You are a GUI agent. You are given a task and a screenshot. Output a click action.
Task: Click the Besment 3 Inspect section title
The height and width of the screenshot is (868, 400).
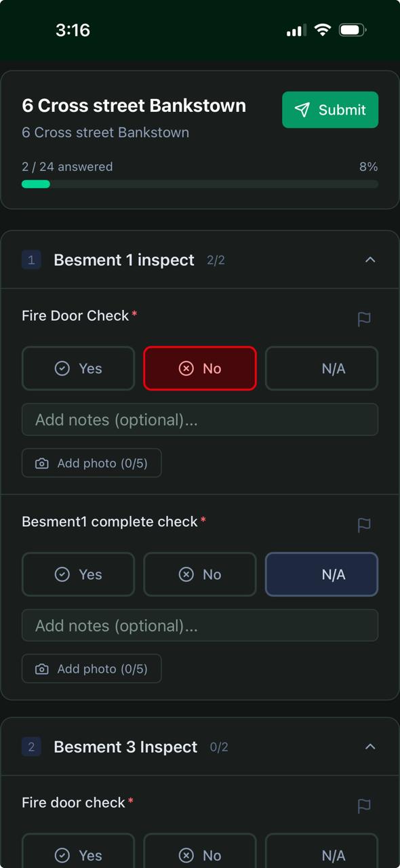(125, 747)
